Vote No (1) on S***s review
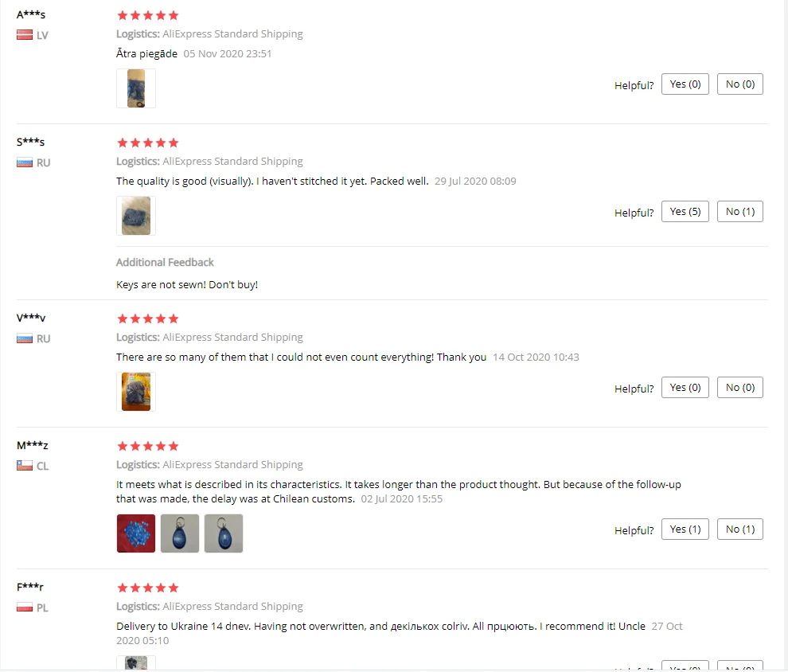The image size is (788, 672). [739, 212]
